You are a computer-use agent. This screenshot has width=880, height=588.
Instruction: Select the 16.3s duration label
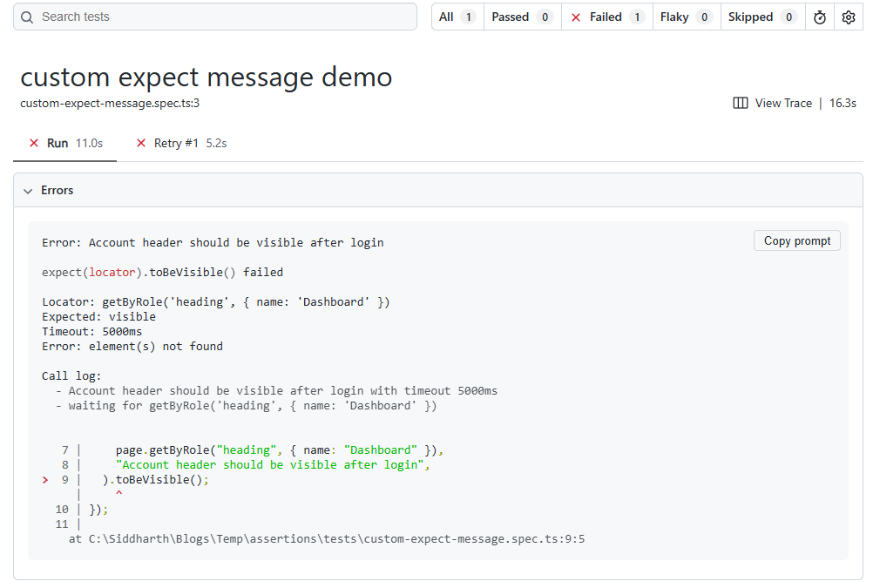843,103
